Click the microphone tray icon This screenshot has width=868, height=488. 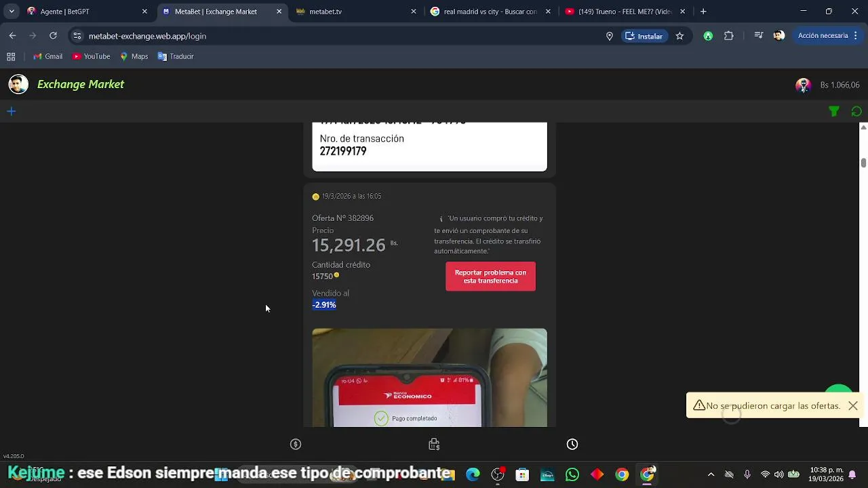pyautogui.click(x=747, y=474)
